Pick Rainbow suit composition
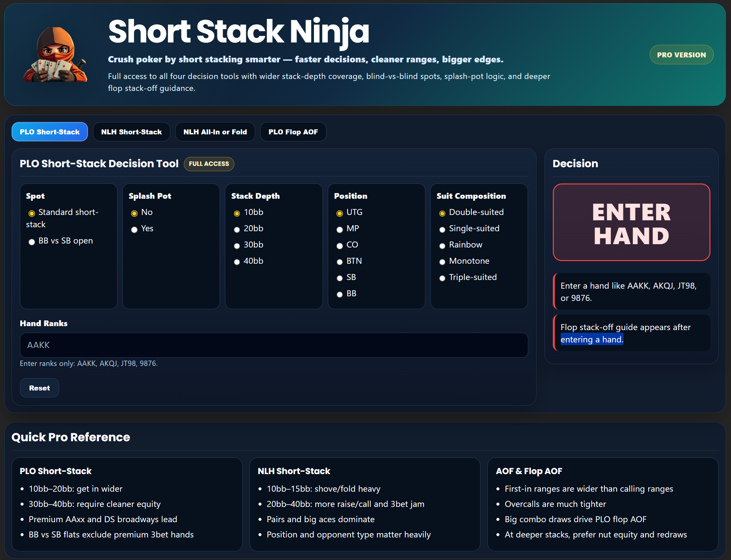Viewport: 731px width, 560px height. click(442, 246)
